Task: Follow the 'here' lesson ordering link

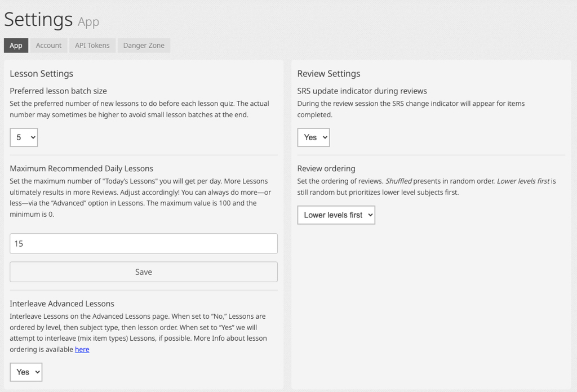Action: [82, 349]
